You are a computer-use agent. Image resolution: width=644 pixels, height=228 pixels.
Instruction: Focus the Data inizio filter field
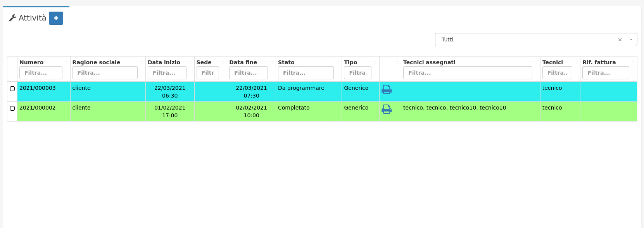point(167,73)
